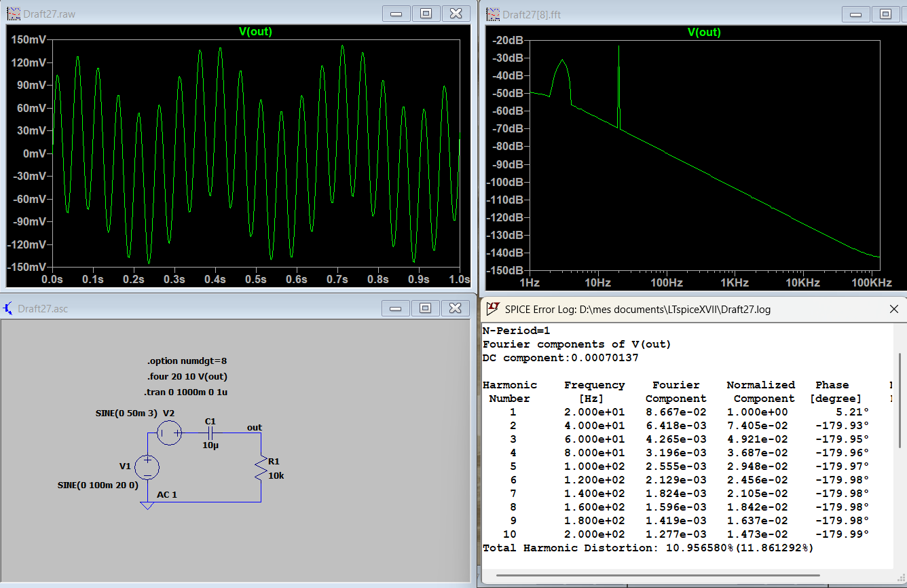Click the .four 20 10 V(out) directive

187,377
